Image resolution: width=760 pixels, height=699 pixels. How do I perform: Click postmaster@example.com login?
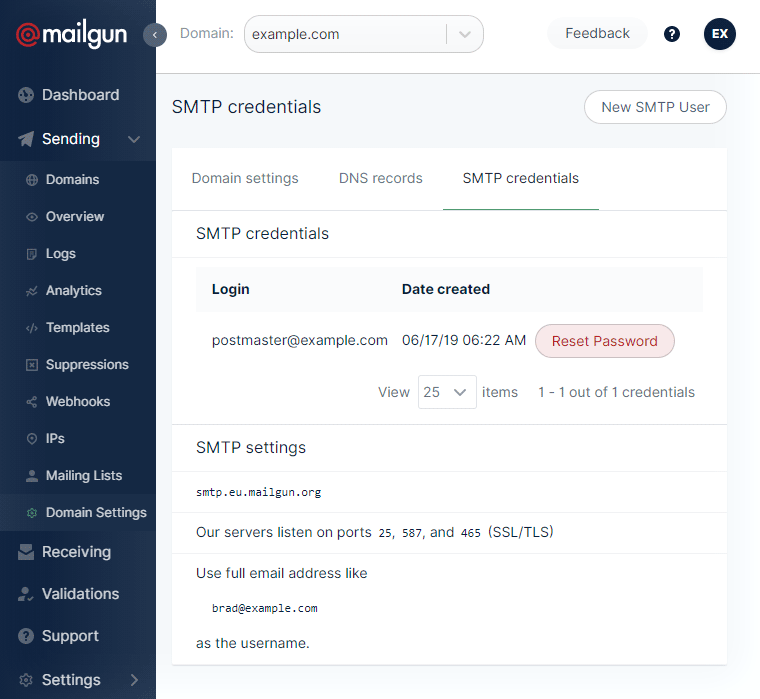(x=300, y=341)
